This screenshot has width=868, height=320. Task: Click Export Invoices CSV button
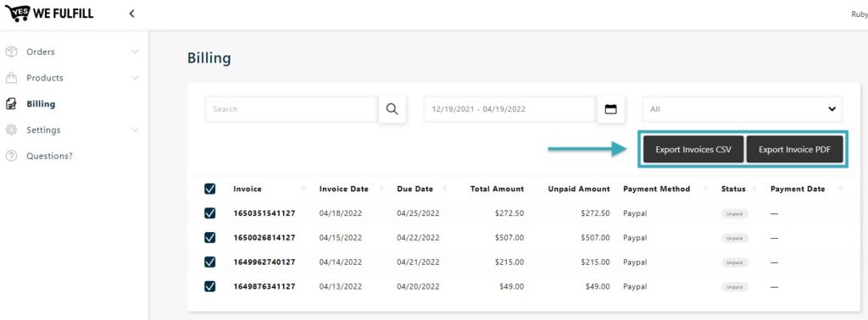693,149
